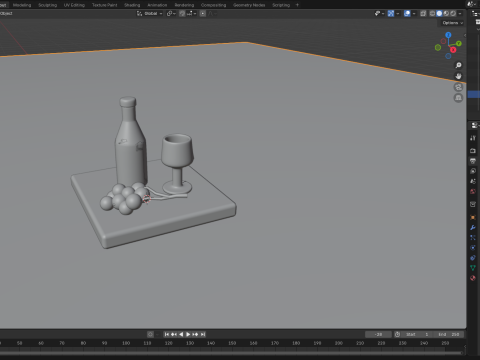Click the blue Z axis on the gizmo
The height and width of the screenshot is (360, 480).
(x=448, y=35)
